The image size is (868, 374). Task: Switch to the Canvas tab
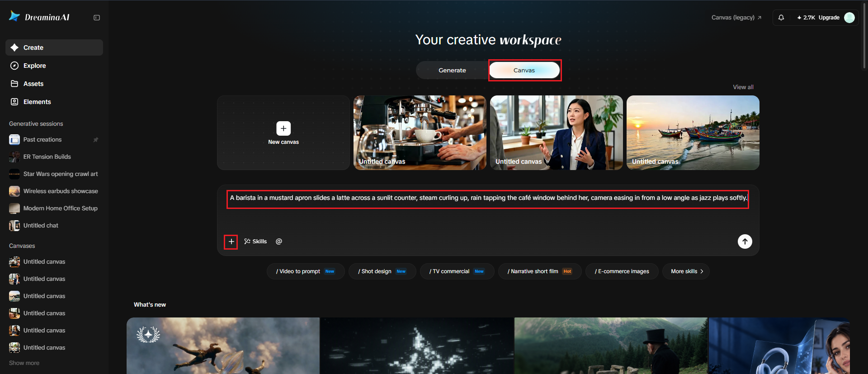[524, 70]
